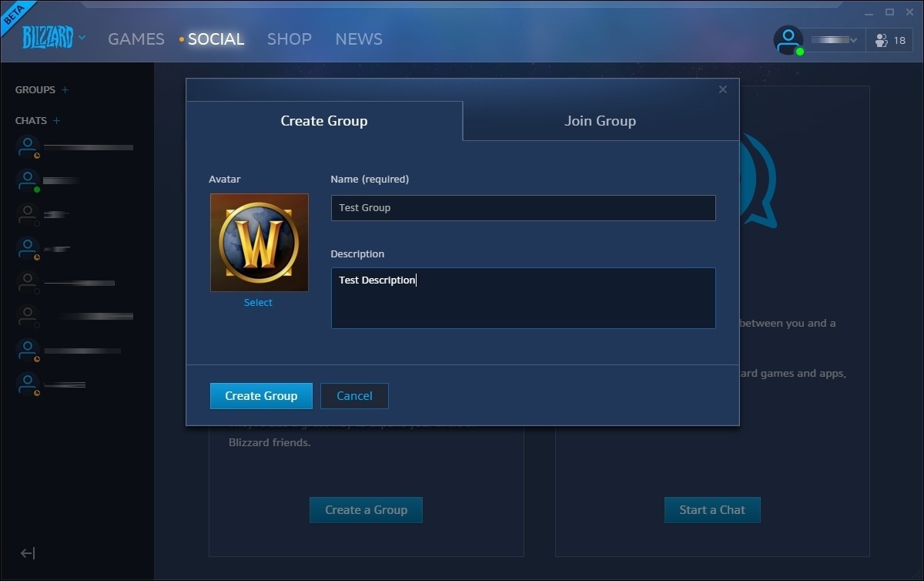Add a new group with plus icon
Viewport: 924px width, 581px height.
tap(65, 90)
